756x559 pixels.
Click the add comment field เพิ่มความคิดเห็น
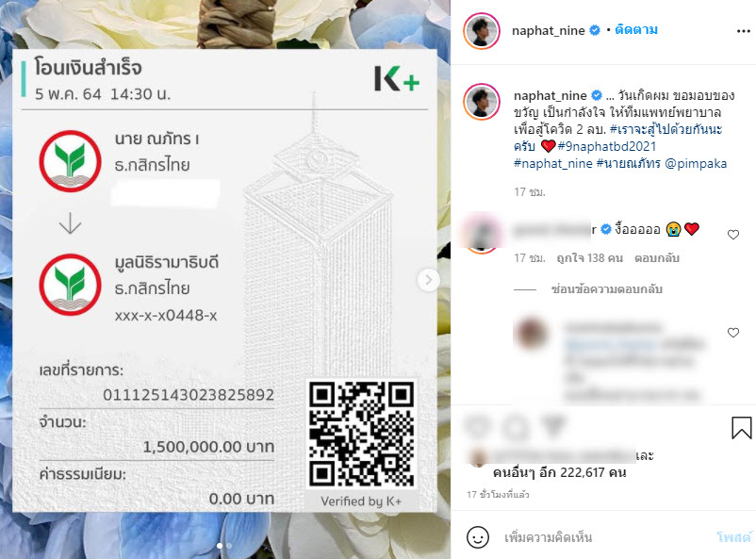click(548, 537)
